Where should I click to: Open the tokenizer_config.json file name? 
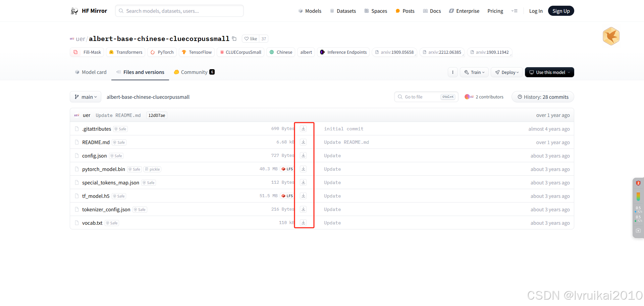106,209
